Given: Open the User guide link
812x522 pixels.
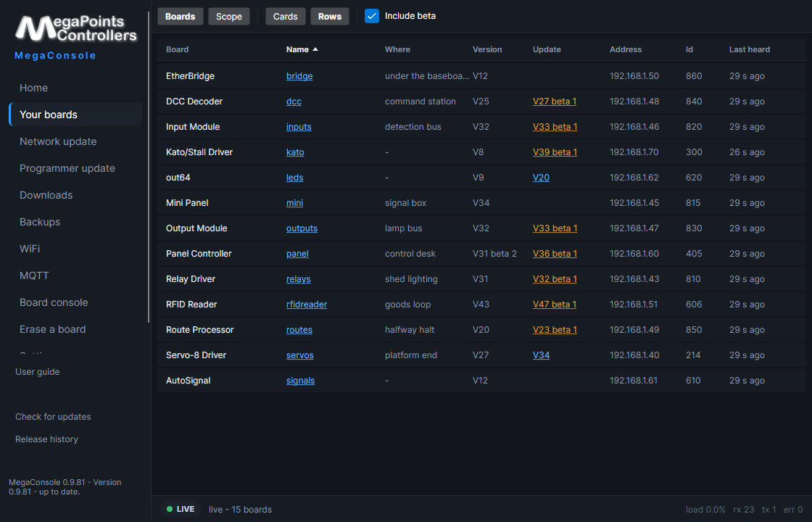Looking at the screenshot, I should point(37,372).
